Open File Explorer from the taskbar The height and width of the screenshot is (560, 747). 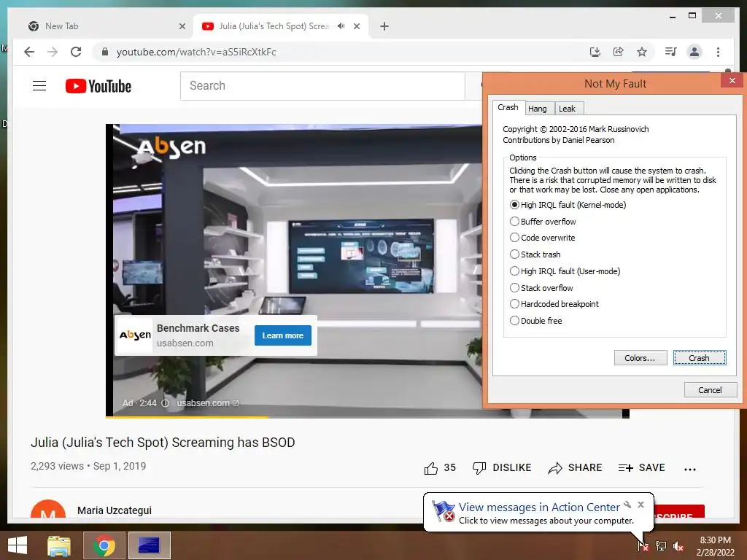tap(59, 545)
